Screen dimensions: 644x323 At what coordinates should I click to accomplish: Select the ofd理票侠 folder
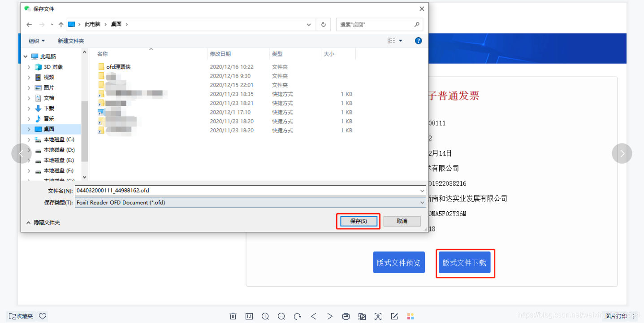pos(118,67)
